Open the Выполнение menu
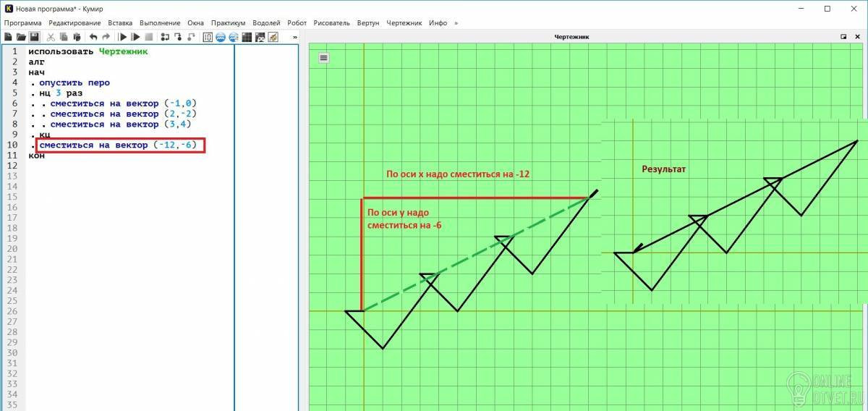Image resolution: width=868 pixels, height=411 pixels. [160, 22]
